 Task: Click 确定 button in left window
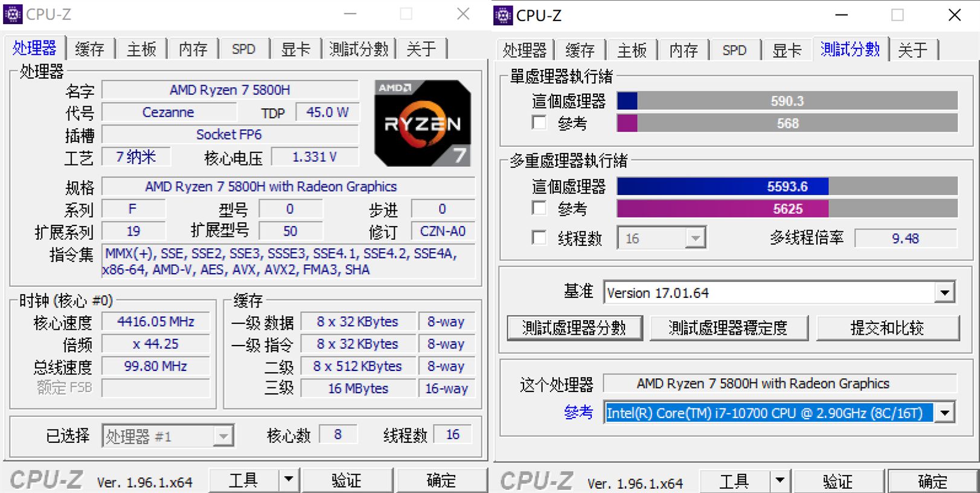pos(441,480)
